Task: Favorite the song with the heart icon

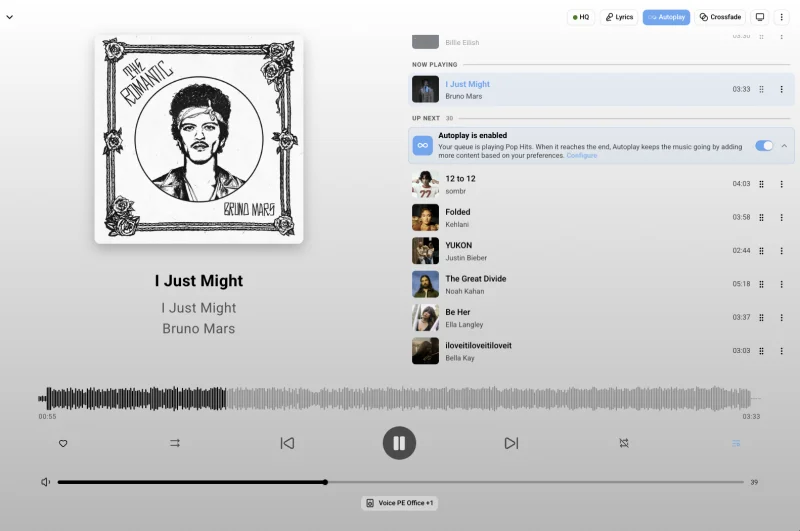Action: coord(63,443)
